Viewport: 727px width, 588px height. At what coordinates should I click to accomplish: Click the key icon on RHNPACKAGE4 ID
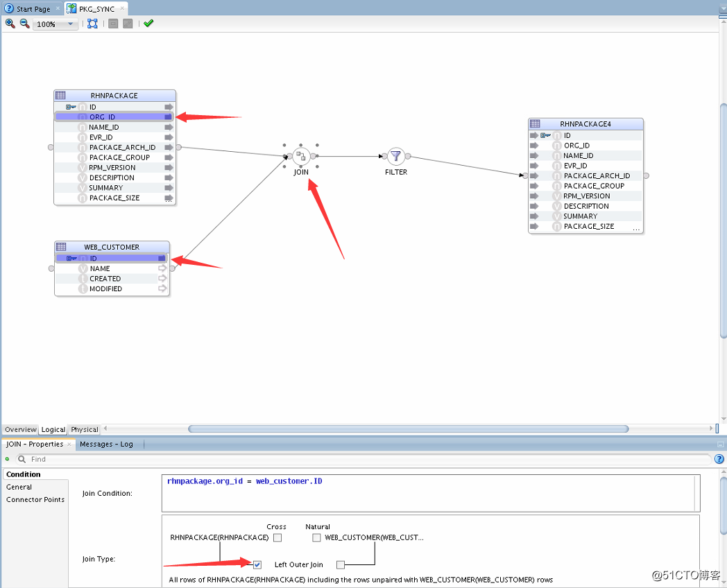(x=545, y=135)
